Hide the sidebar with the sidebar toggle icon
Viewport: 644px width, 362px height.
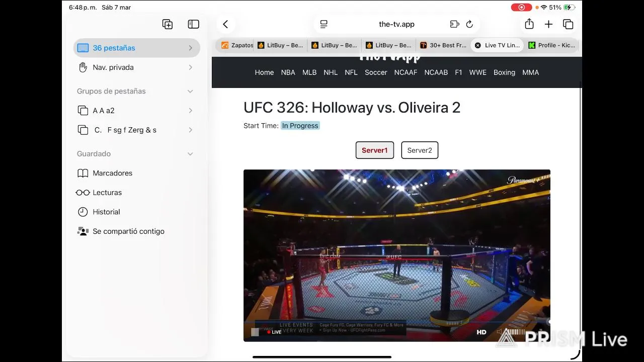coord(194,24)
